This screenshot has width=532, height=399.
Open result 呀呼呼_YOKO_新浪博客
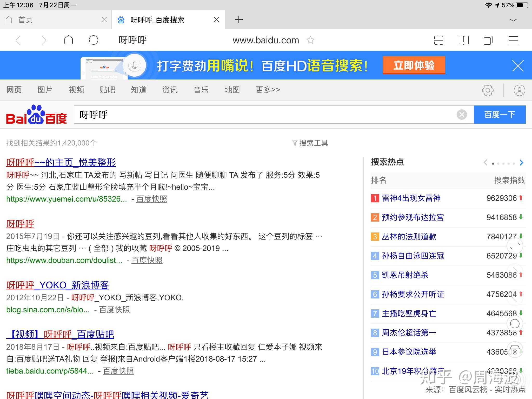click(x=58, y=285)
